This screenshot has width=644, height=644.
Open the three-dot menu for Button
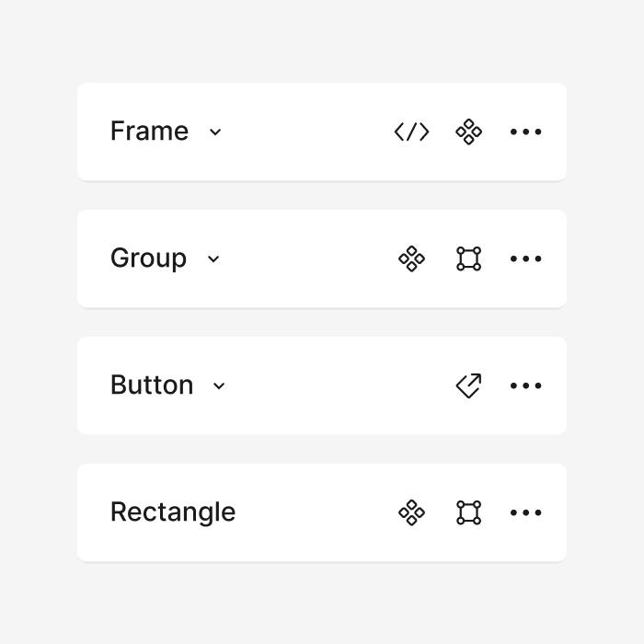point(525,385)
